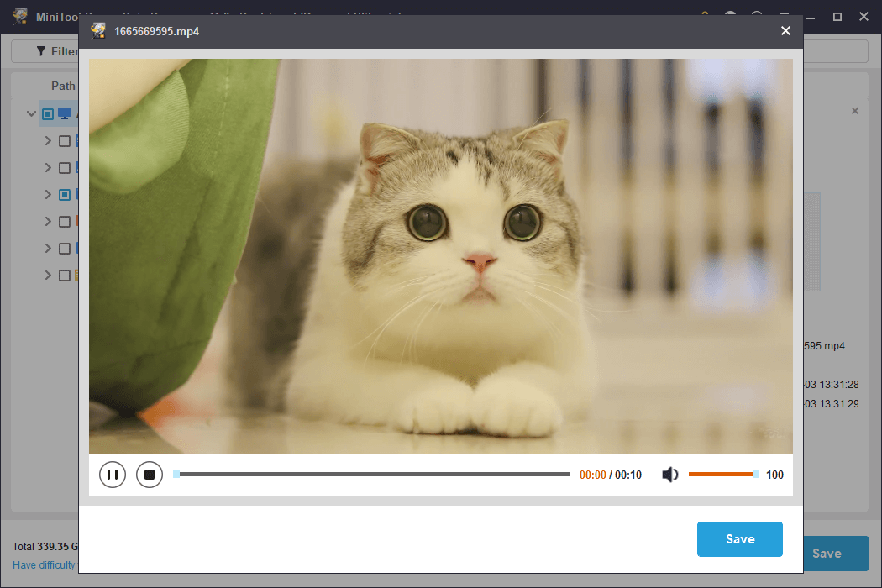
Task: Click the file icon beside 1665669595.mp4 title
Action: click(99, 31)
